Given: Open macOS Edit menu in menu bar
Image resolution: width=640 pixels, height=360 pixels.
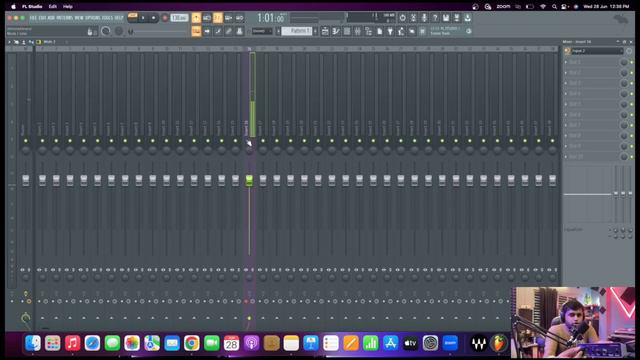Looking at the screenshot, I should [x=53, y=7].
